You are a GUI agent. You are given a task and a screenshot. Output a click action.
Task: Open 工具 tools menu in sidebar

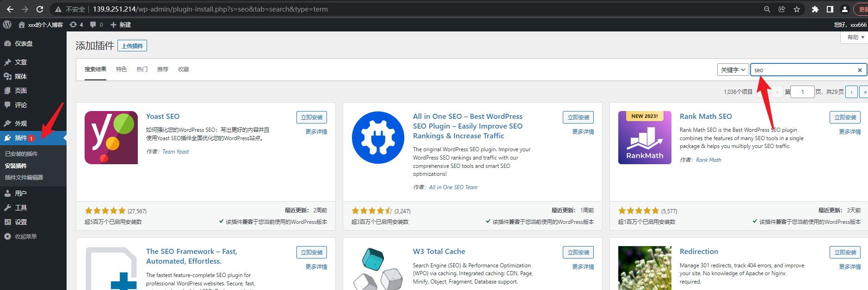pos(33,208)
